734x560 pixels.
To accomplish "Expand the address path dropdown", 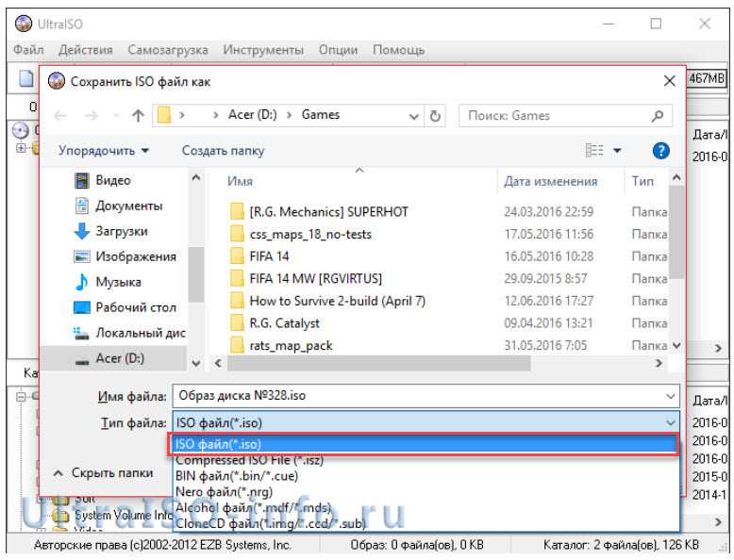I will coord(413,116).
